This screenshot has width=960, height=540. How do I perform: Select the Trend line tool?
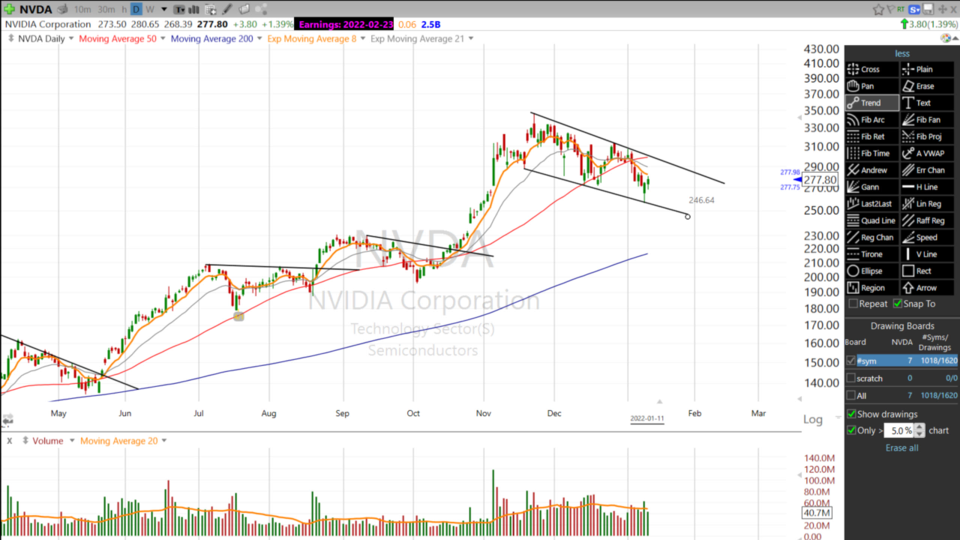(872, 103)
